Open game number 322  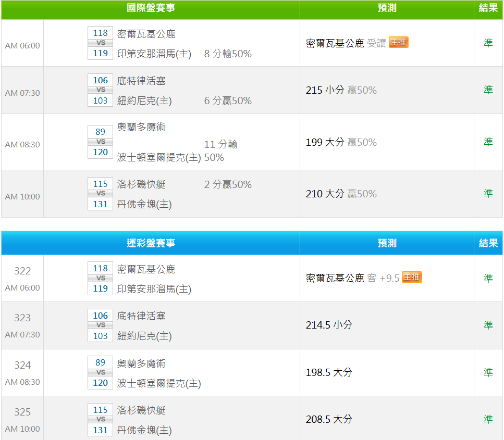pyautogui.click(x=22, y=271)
